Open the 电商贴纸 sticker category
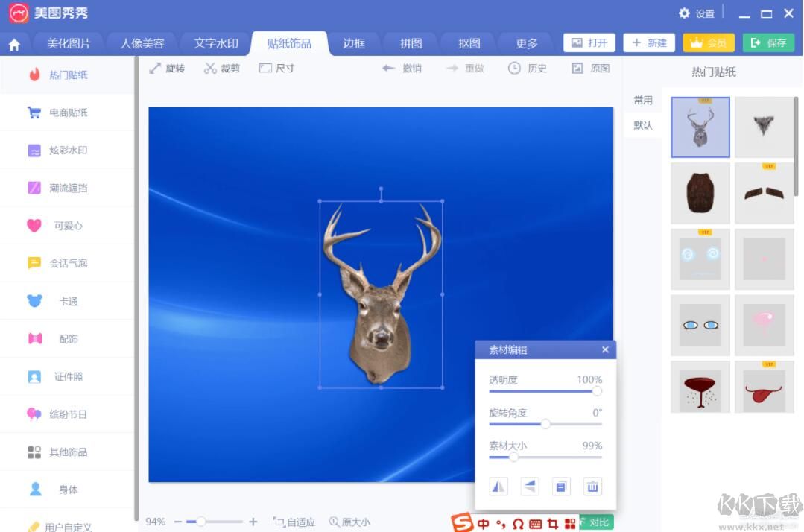The image size is (804, 532). point(68,113)
